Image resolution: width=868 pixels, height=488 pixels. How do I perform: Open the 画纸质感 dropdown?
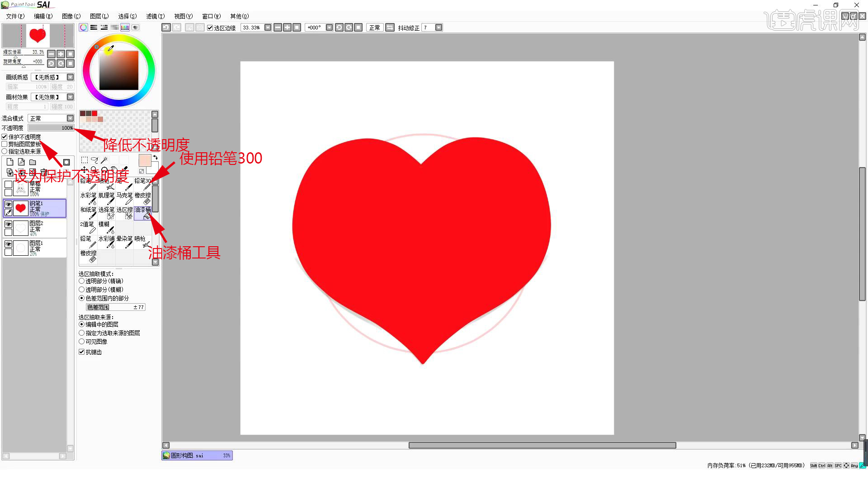(x=70, y=77)
